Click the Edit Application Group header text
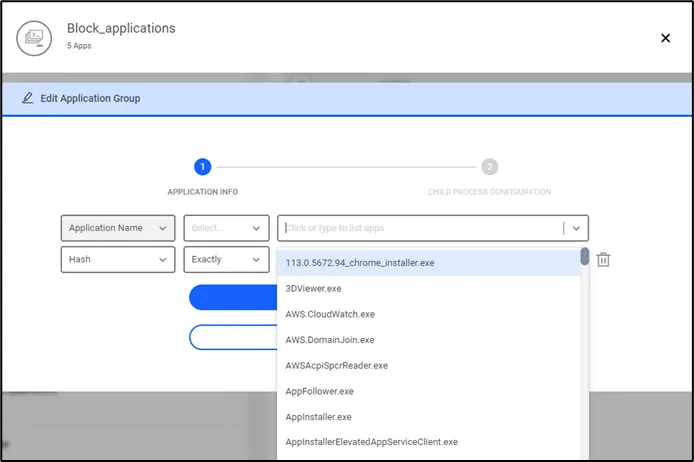This screenshot has height=462, width=694. (x=90, y=98)
